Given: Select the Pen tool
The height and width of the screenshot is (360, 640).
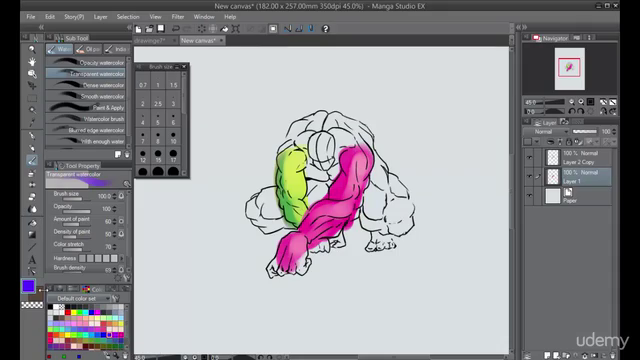Looking at the screenshot, I should 32,136.
